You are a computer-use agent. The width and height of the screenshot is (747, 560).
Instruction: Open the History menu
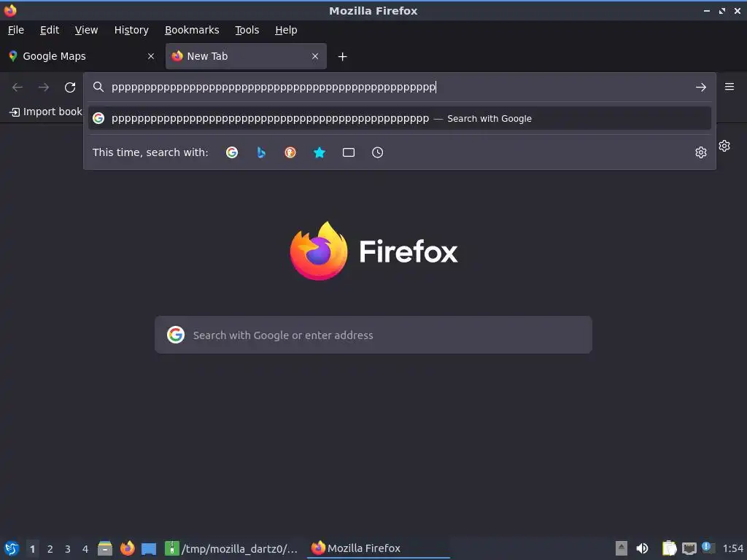[x=131, y=30]
